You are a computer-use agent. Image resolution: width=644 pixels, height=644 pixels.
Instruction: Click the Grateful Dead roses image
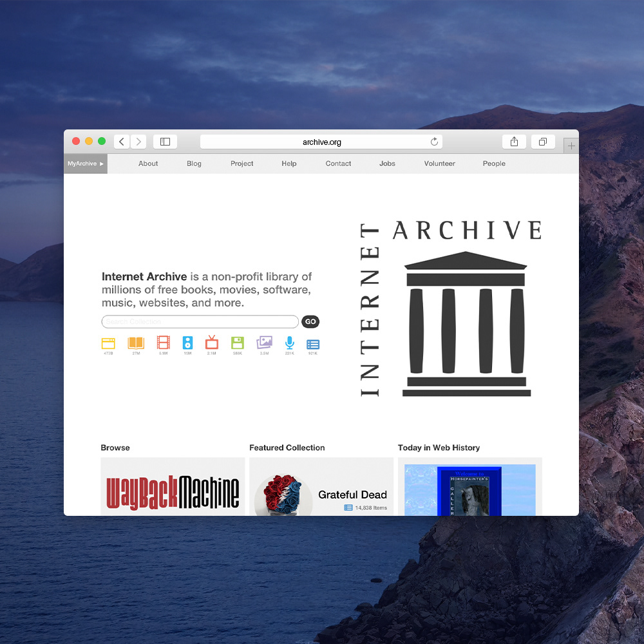click(x=283, y=495)
